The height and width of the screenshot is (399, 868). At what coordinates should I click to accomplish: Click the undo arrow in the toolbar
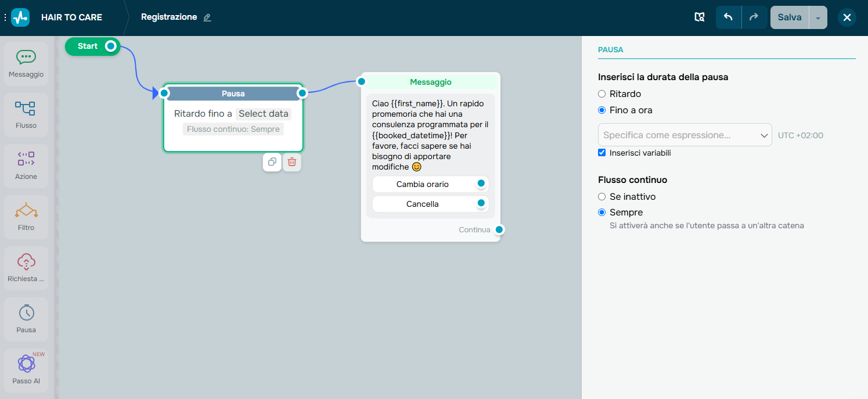(x=728, y=17)
